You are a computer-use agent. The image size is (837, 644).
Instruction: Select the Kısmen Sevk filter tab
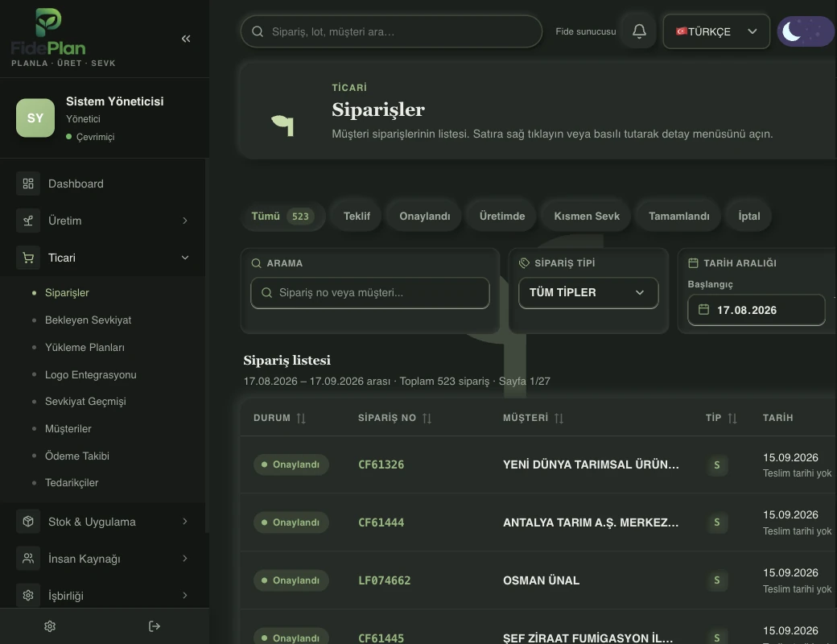(x=586, y=217)
